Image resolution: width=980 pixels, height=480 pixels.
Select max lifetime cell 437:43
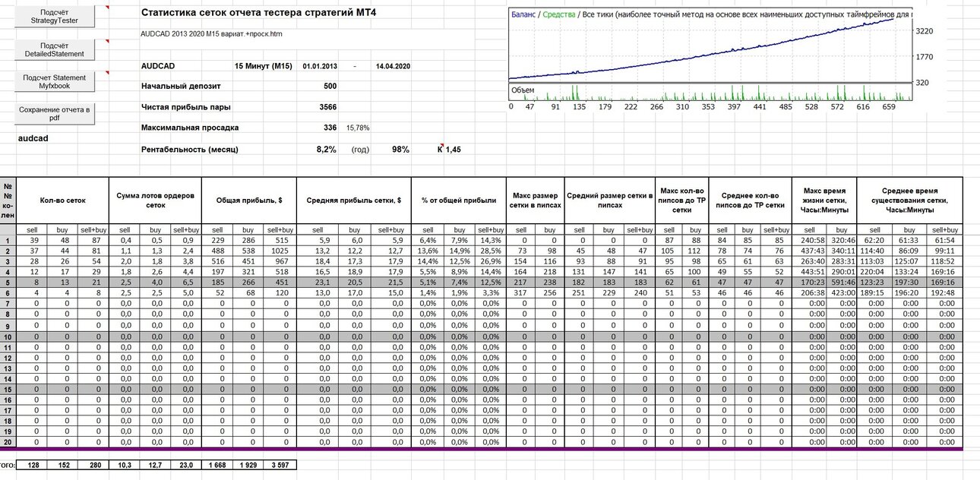coord(808,251)
